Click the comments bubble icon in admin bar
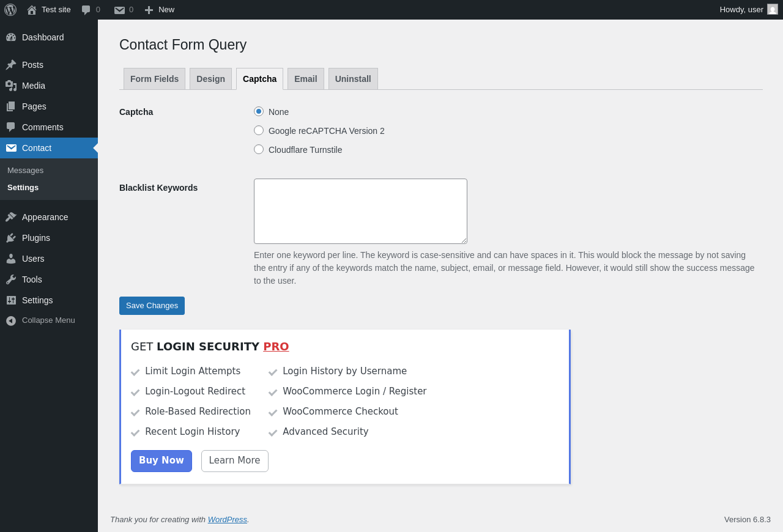Screen dimensions: 783x532 86,10
